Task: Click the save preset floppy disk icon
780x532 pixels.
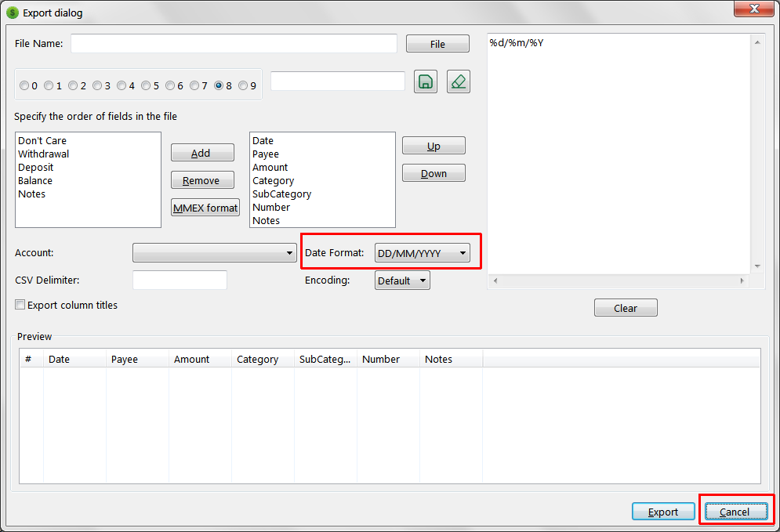Action: point(426,81)
